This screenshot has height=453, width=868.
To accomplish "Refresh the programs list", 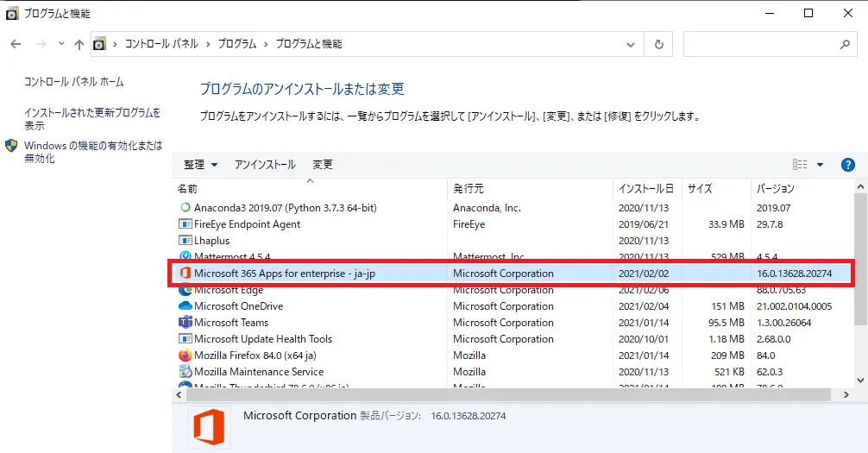I will click(658, 44).
